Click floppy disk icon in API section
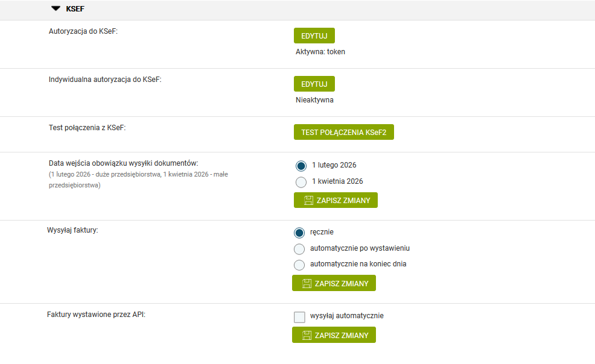Image resolution: width=595 pixels, height=364 pixels. (x=306, y=335)
